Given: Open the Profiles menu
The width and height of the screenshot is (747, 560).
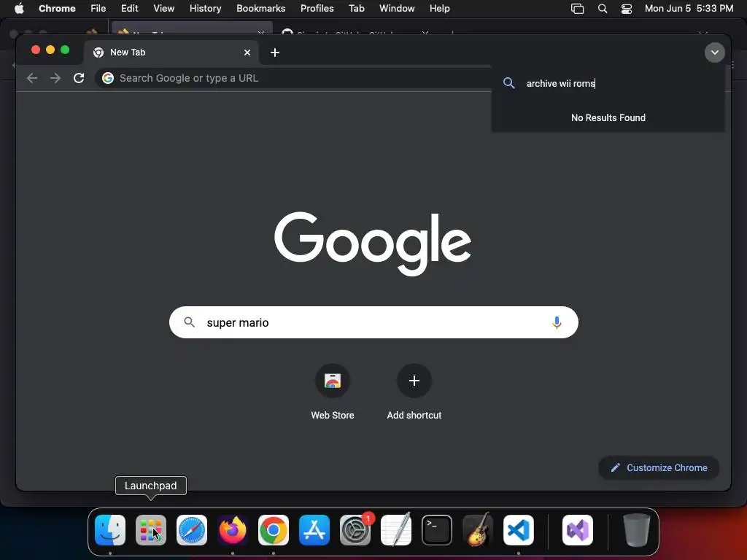Looking at the screenshot, I should point(317,9).
